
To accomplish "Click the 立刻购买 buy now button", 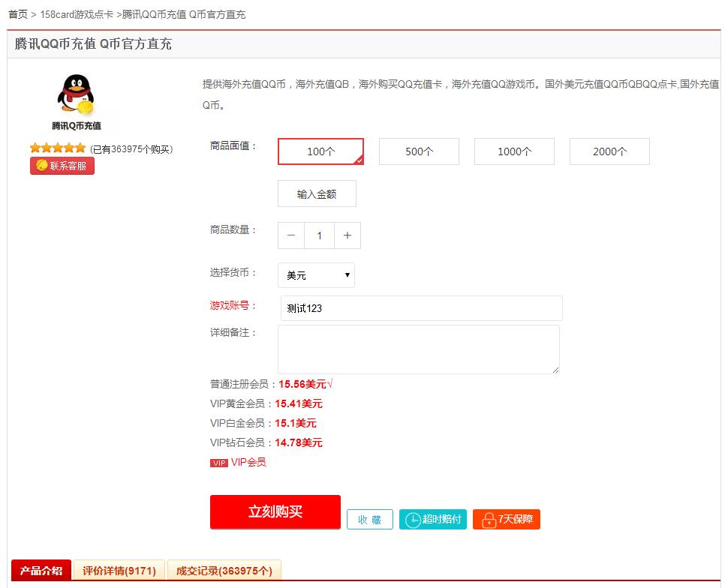I will tap(275, 511).
